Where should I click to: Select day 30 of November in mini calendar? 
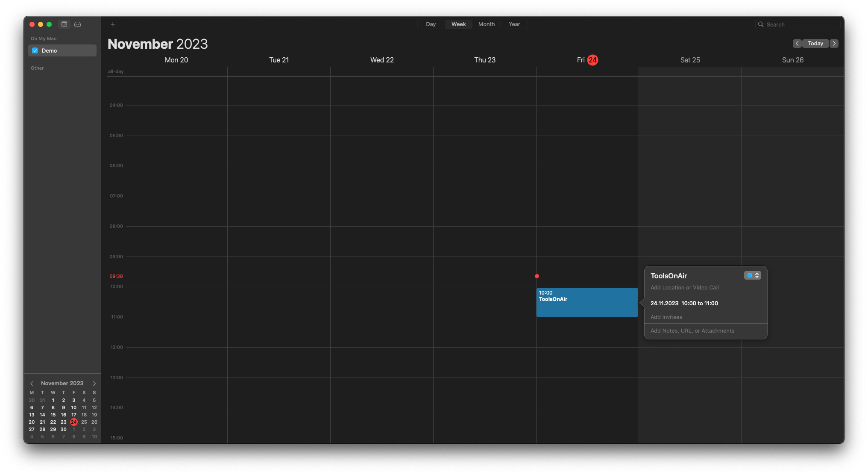63,429
